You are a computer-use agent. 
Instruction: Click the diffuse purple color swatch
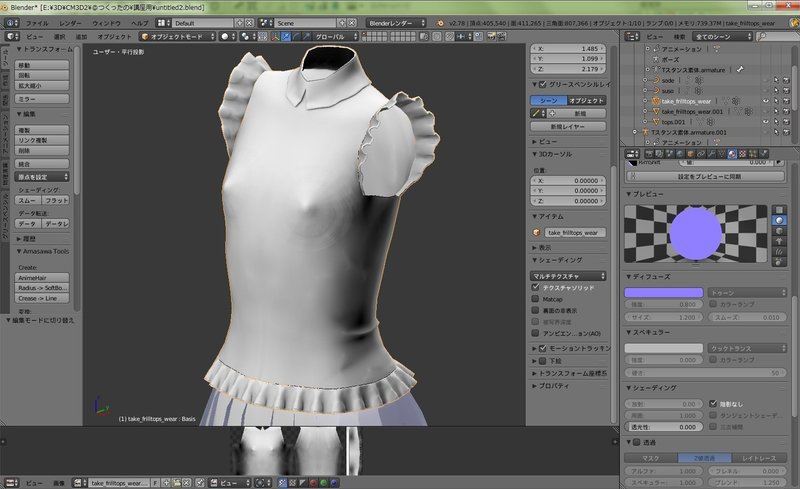664,292
